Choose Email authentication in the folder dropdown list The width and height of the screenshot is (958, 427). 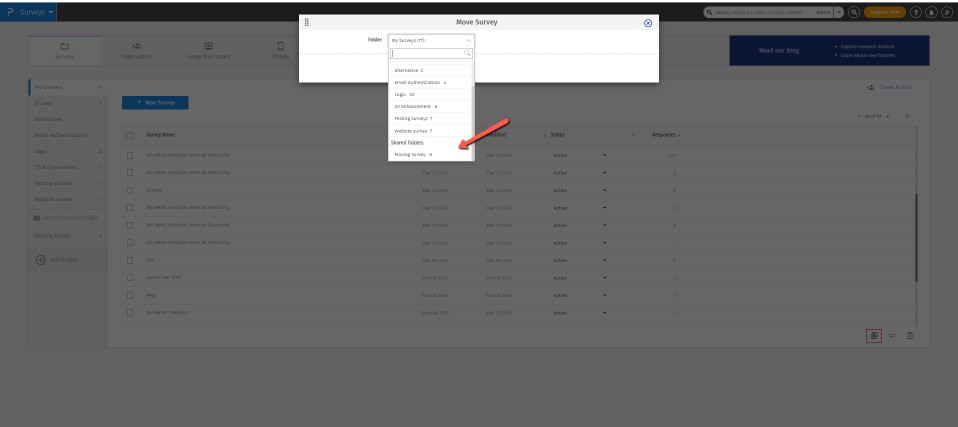click(430, 82)
